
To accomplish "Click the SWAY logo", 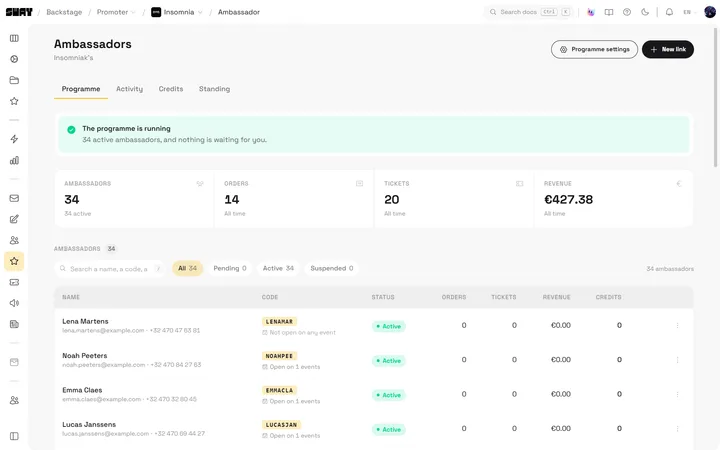I will point(19,12).
